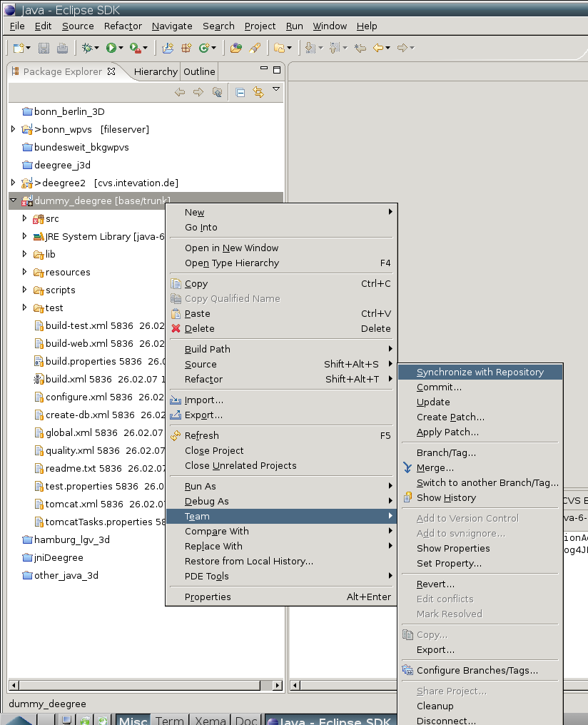Open the New Java Class dropdown arrow

pyautogui.click(x=213, y=48)
